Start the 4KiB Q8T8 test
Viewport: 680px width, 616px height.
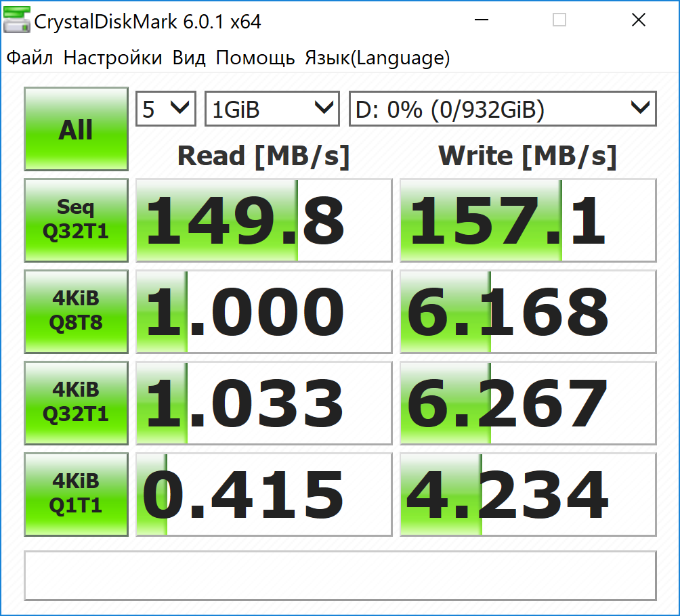76,311
